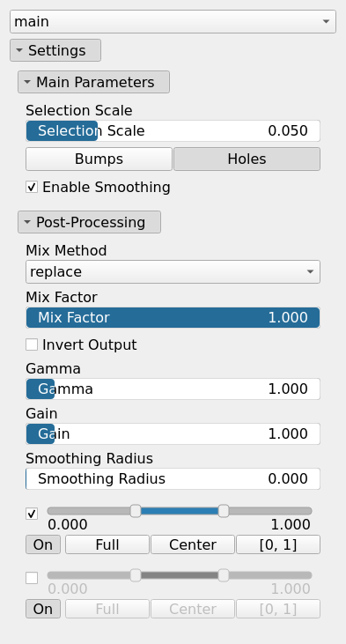Uncheck the first range slider checkbox
This screenshot has height=644, width=346.
32,514
